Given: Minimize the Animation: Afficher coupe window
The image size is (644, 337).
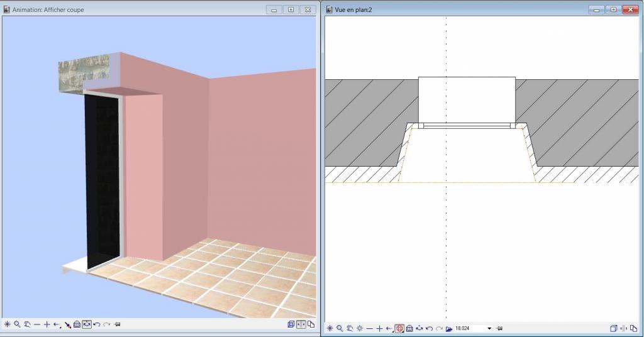Looking at the screenshot, I should (274, 9).
